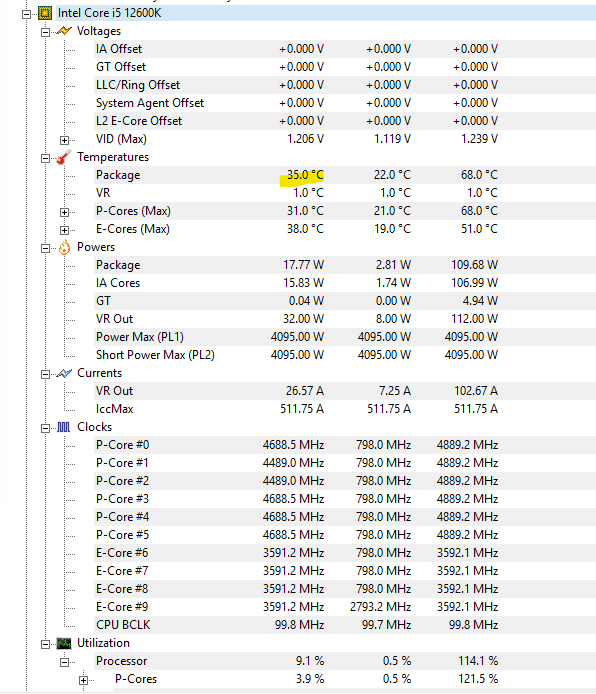Click the Clocks section label
596x694 pixels.
point(95,427)
